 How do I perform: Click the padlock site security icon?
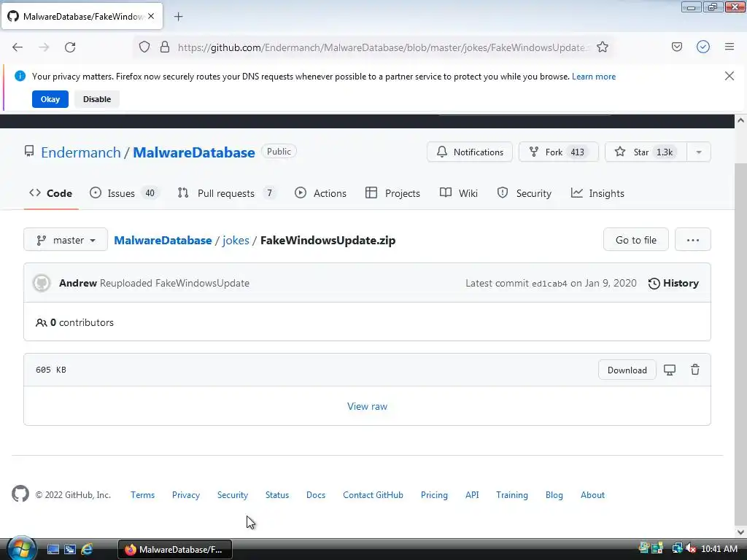(165, 47)
